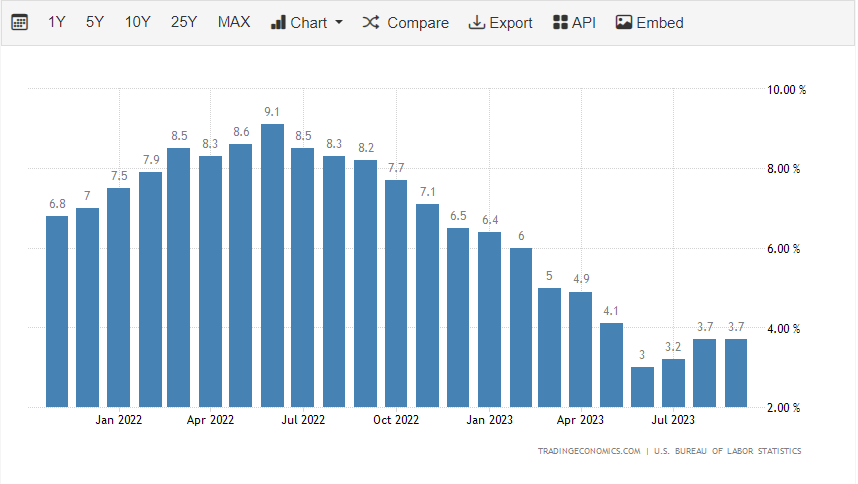Expand the Chart type dropdown arrow
858x484 pixels.
click(x=339, y=22)
